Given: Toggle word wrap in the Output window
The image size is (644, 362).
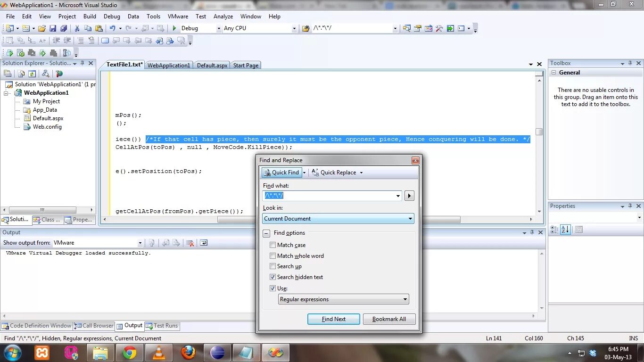Looking at the screenshot, I should (x=204, y=243).
